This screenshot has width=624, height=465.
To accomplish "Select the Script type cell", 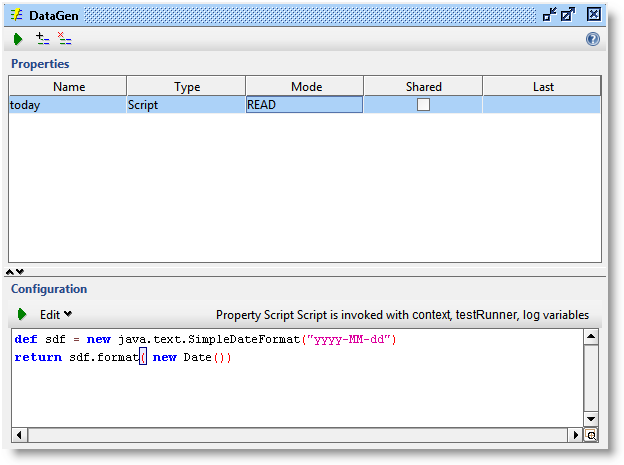I will pos(186,105).
